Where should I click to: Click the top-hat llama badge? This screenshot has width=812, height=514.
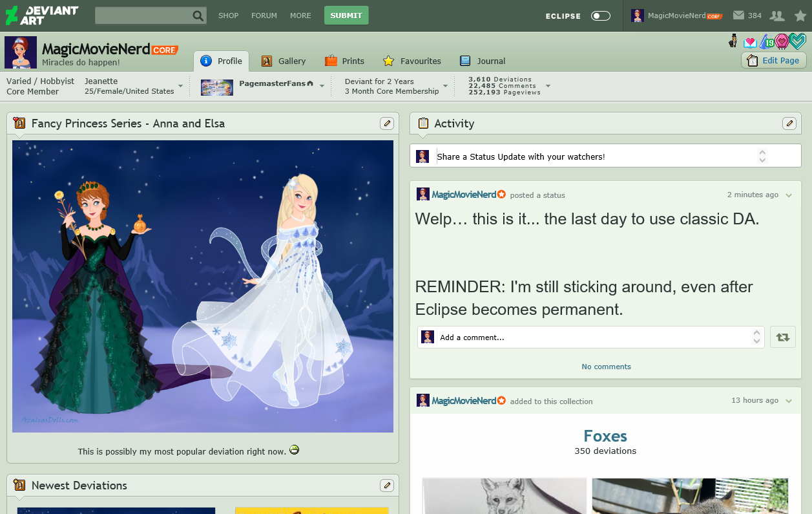[733, 41]
